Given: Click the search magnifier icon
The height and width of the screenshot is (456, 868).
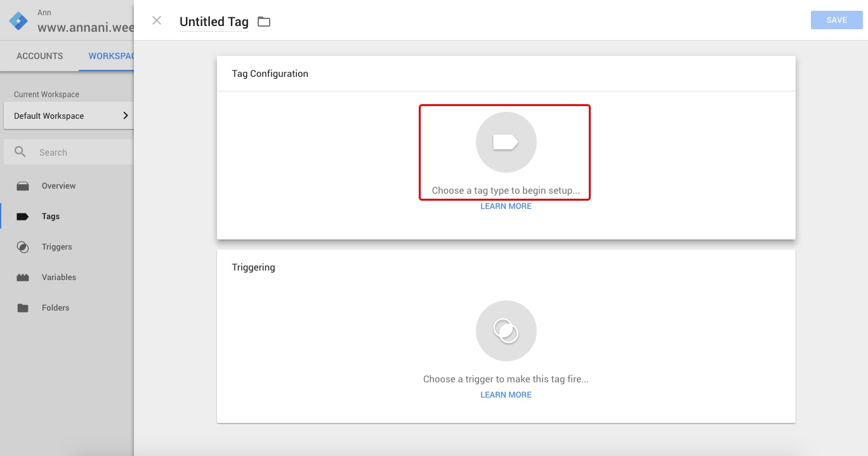Looking at the screenshot, I should (x=21, y=152).
